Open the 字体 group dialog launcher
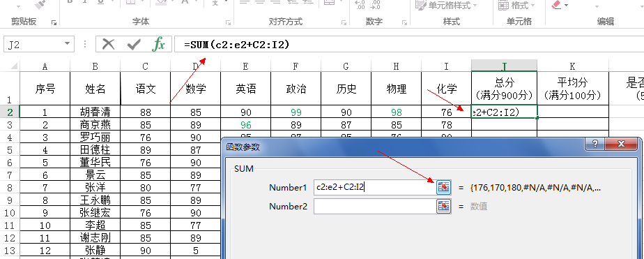Screen dimensions: 644x259 tap(229, 23)
